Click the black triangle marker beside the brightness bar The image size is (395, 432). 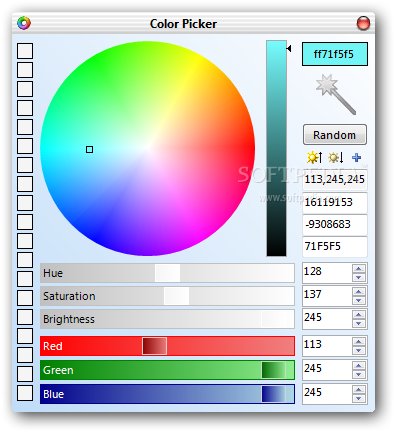pyautogui.click(x=289, y=49)
